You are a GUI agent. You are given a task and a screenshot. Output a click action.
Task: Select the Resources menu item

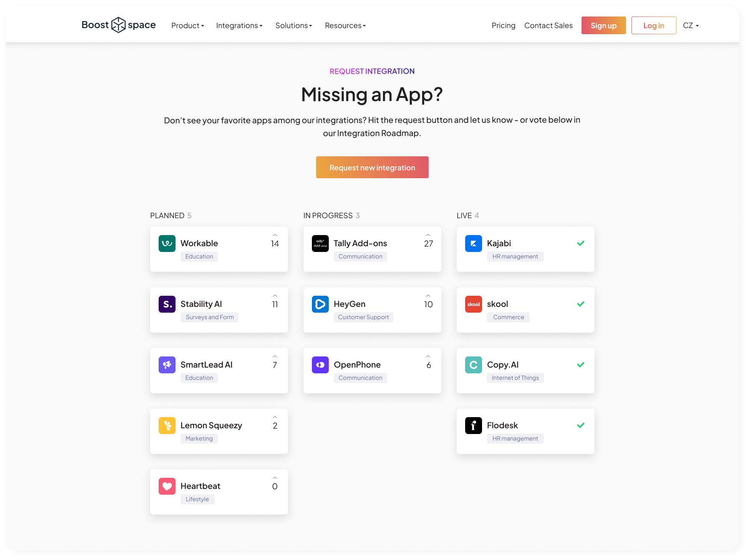coord(345,25)
